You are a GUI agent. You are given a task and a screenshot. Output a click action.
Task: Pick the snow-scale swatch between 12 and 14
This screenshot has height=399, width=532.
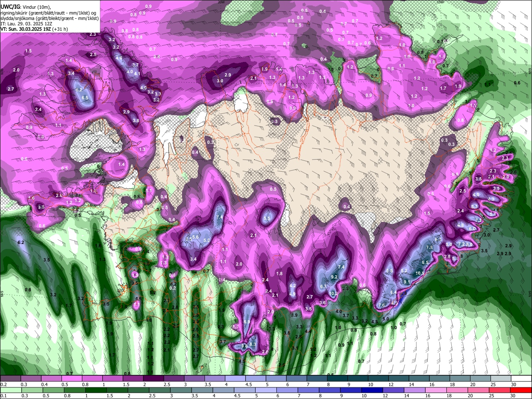click(x=399, y=378)
